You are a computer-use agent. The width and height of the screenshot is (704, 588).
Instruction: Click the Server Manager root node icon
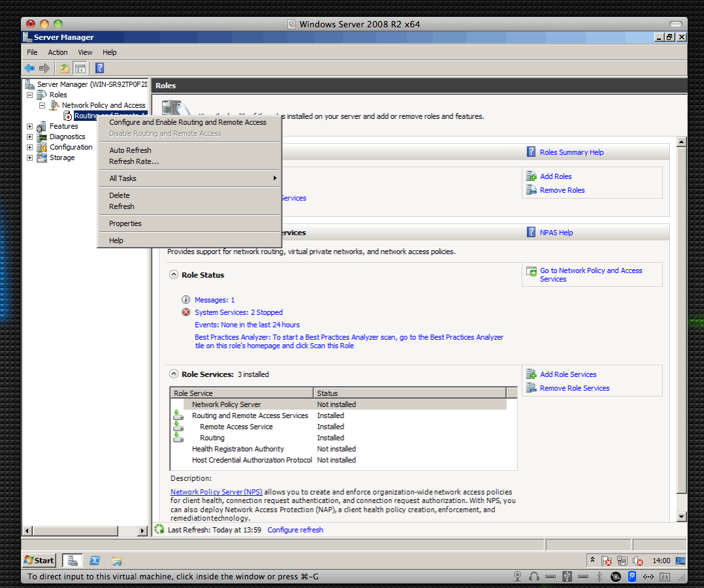[29, 84]
